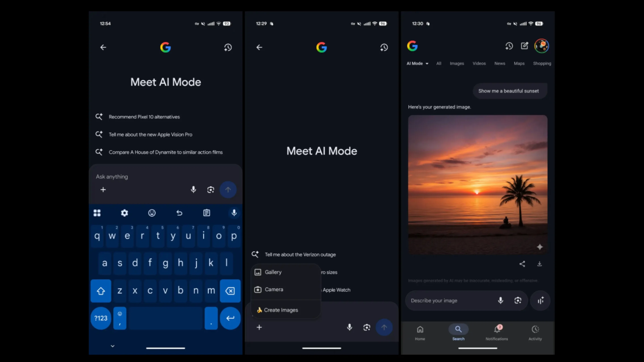The image size is (644, 362).
Task: Tap the Google Lens icon in the Ask anything box
Action: click(x=210, y=190)
